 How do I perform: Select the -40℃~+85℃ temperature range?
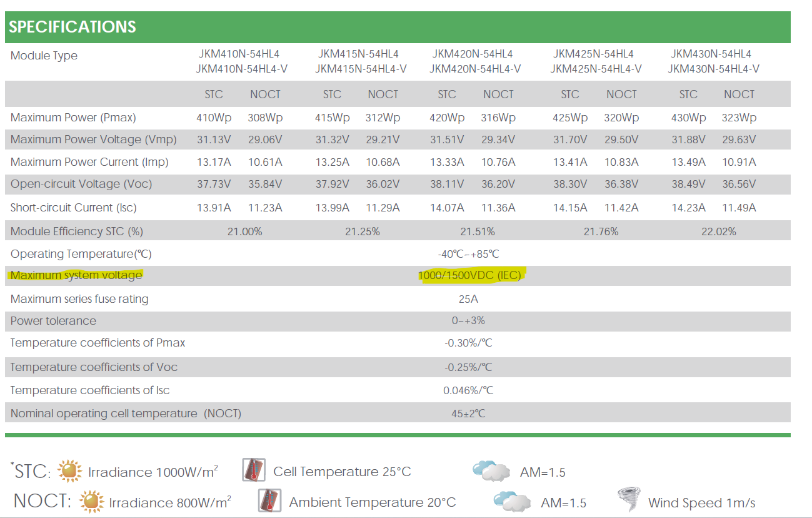pyautogui.click(x=469, y=254)
